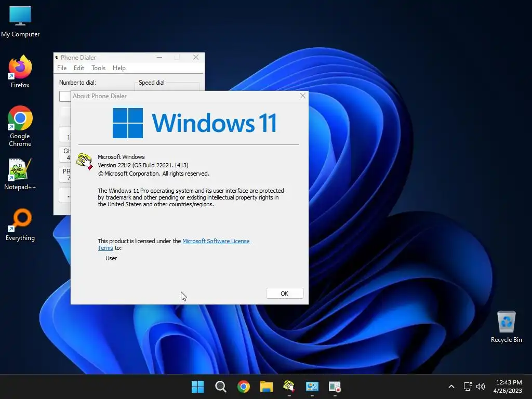Open My Computer desktop icon
The height and width of the screenshot is (399, 532).
[20, 21]
